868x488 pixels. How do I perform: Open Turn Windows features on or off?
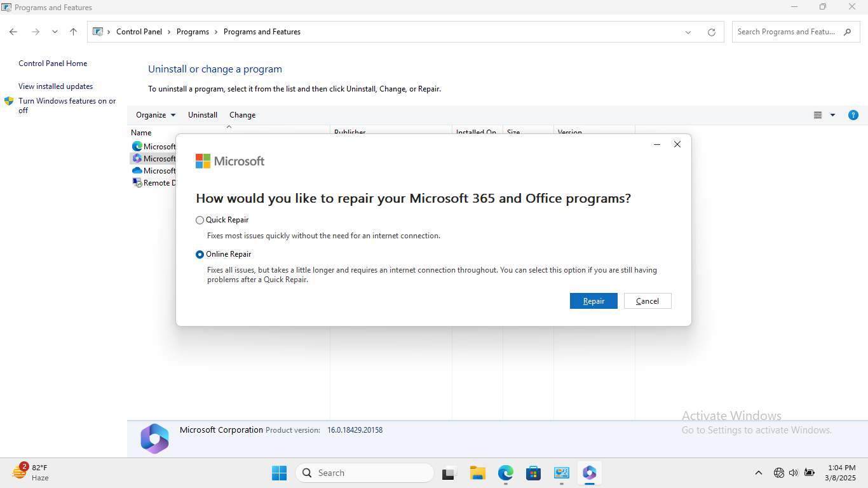coord(67,105)
